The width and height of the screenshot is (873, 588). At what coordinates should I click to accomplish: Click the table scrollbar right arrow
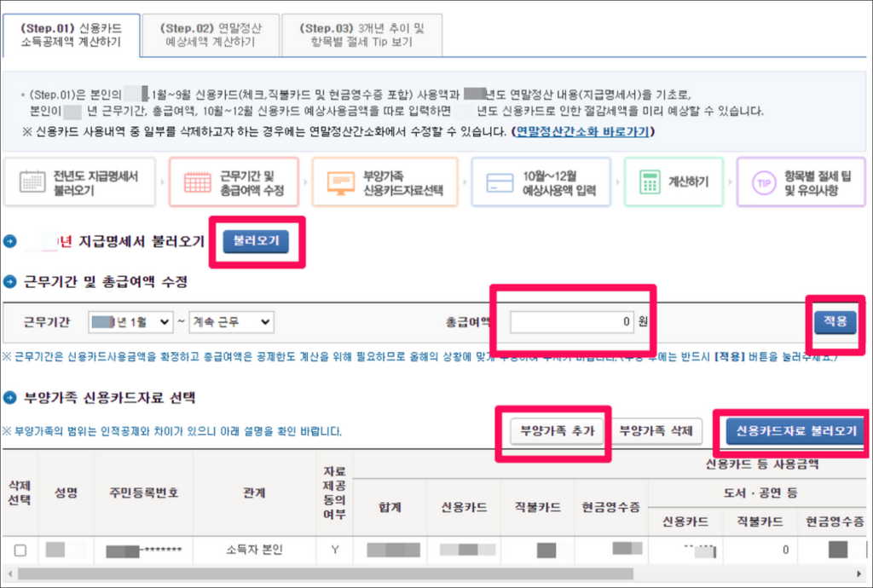click(859, 574)
